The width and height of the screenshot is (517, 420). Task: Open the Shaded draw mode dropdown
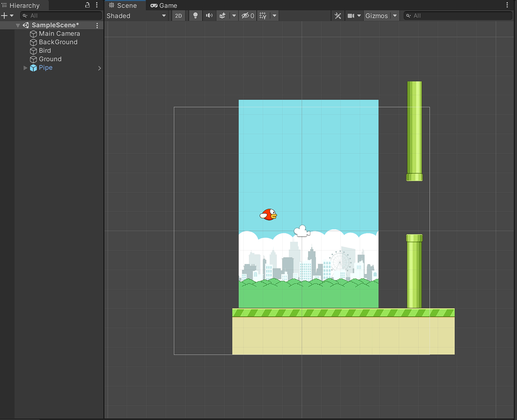click(x=136, y=16)
